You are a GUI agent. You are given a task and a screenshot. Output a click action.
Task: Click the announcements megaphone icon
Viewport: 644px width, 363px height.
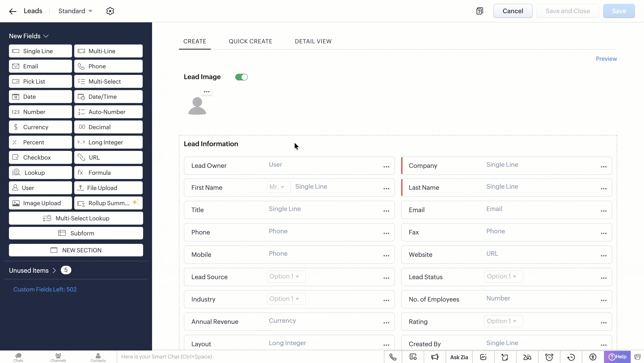[435, 357]
